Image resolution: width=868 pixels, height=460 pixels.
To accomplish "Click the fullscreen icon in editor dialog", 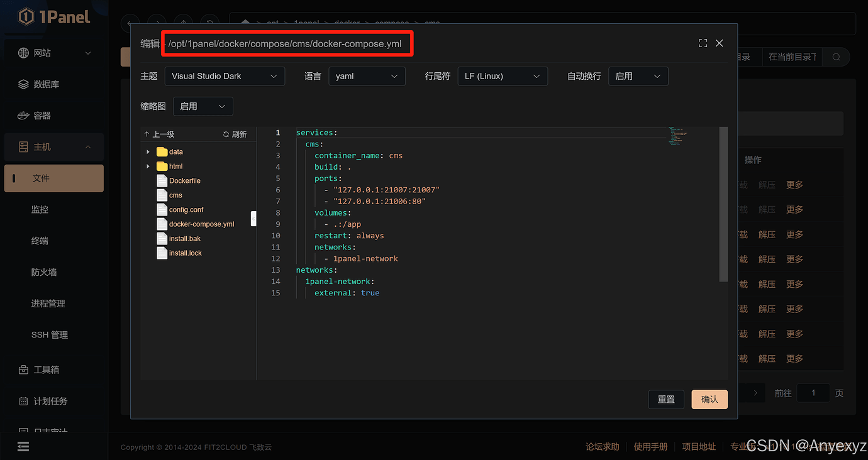I will (703, 43).
